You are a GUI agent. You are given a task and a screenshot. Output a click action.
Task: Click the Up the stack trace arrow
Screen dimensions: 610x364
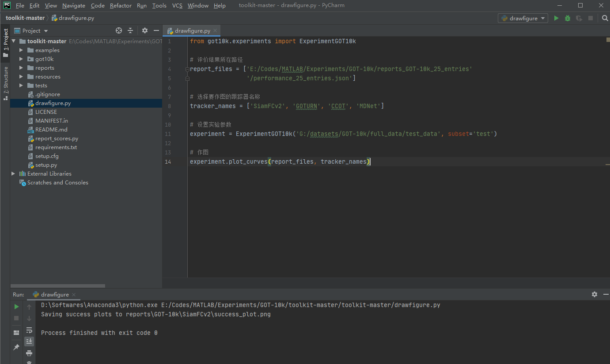point(29,307)
